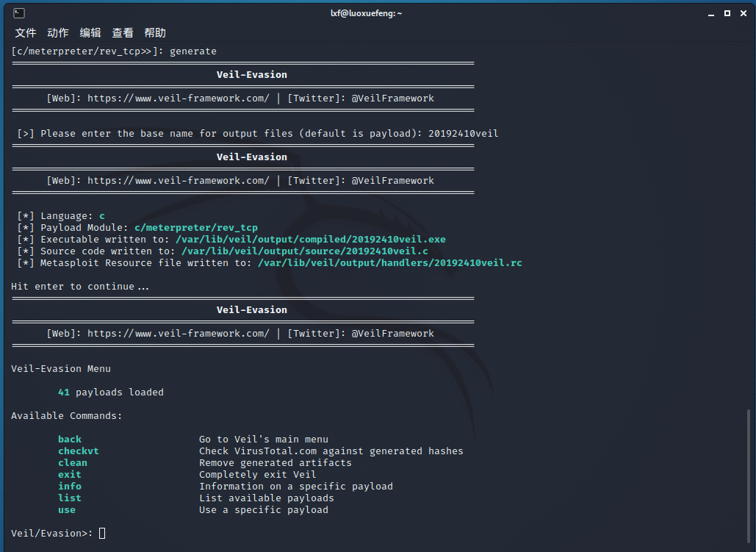
Task: Click the 'use' command text
Action: click(67, 509)
